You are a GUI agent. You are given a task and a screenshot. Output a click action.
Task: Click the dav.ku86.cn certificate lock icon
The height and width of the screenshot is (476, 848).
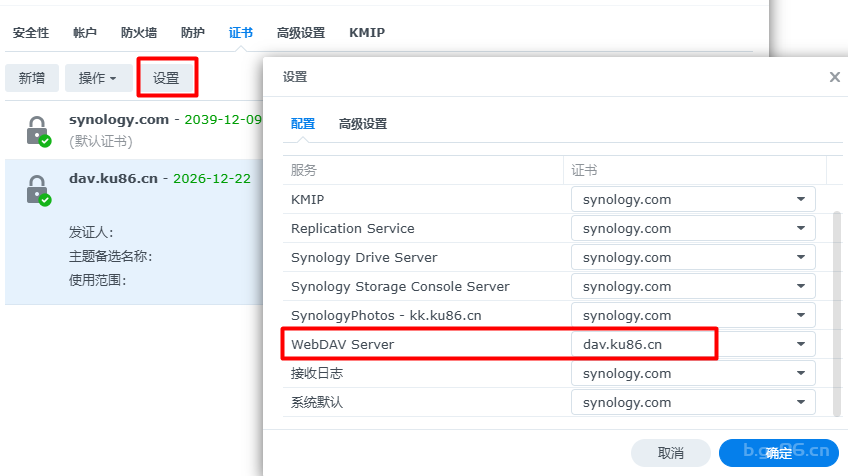click(38, 190)
